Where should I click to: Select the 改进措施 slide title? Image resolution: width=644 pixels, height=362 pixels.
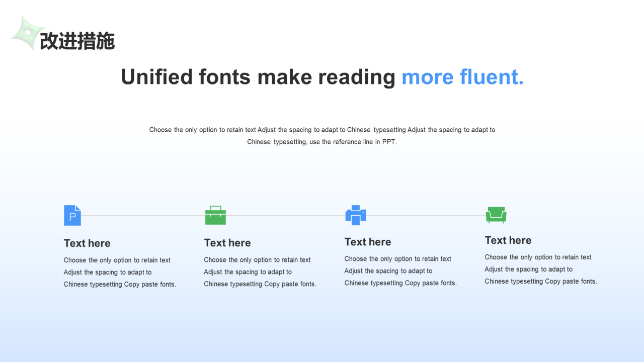(77, 41)
